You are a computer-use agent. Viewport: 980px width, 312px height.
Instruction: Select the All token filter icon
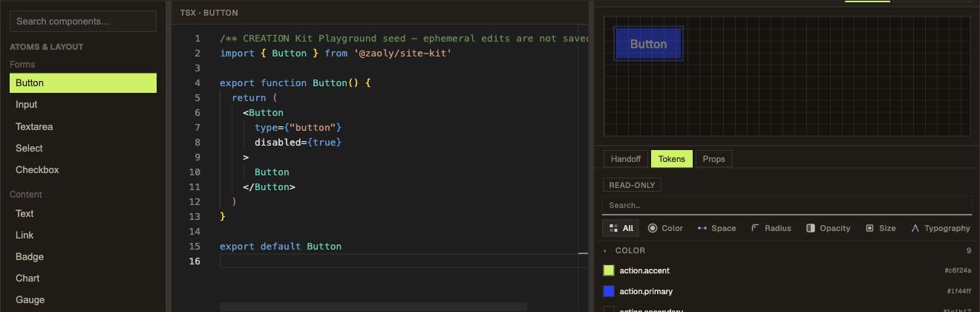(613, 228)
